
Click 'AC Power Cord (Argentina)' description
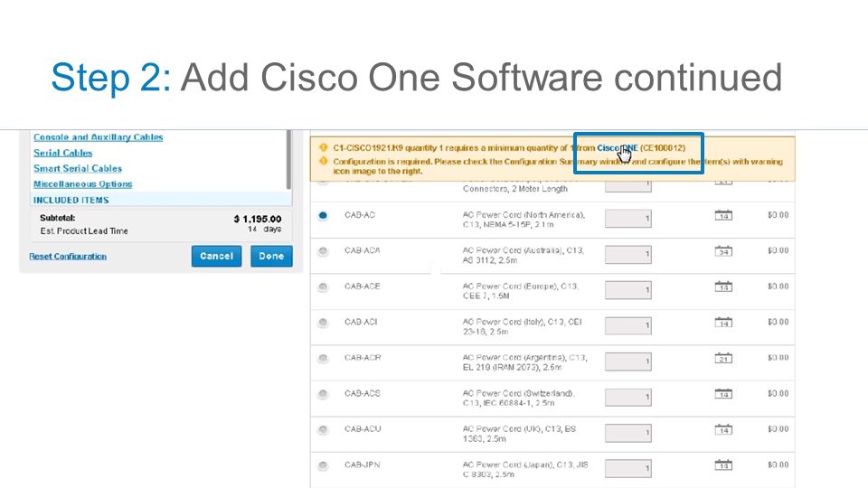pos(524,362)
